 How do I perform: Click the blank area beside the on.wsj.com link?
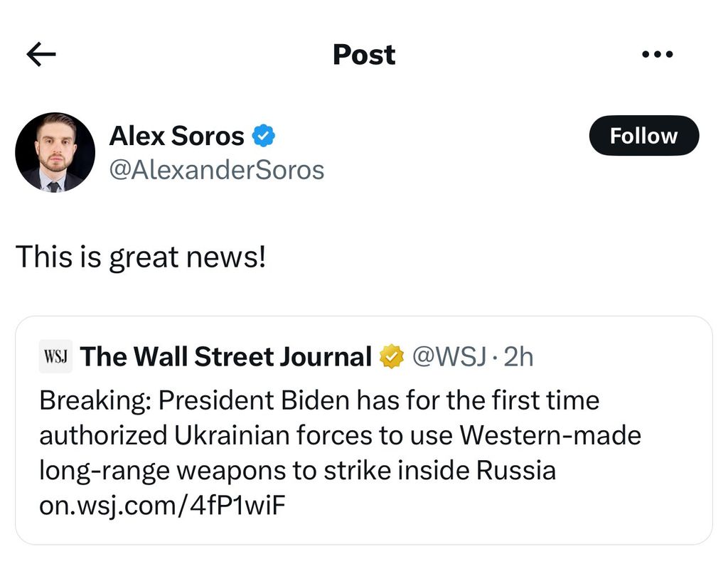[498, 506]
